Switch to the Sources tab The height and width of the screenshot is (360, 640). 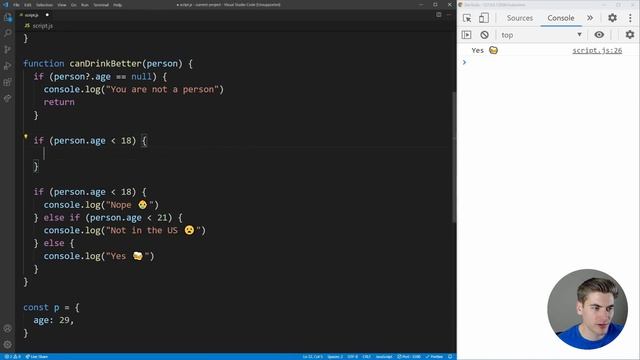click(x=520, y=18)
